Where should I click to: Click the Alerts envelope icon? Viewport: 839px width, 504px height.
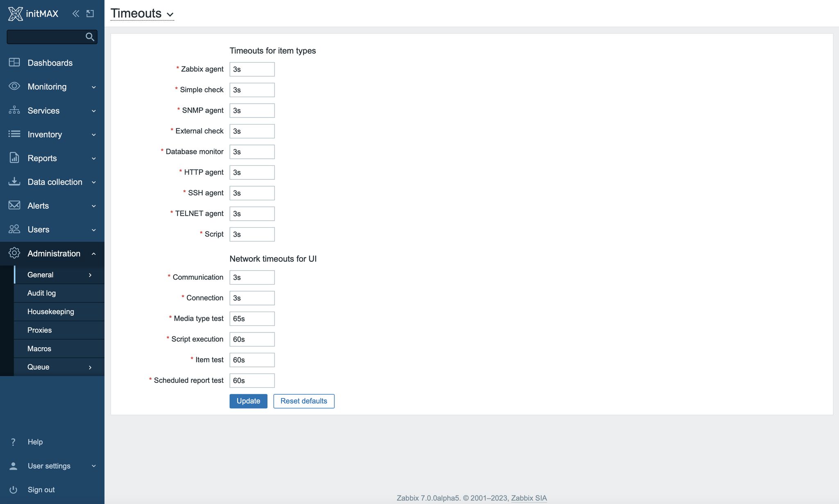tap(14, 206)
